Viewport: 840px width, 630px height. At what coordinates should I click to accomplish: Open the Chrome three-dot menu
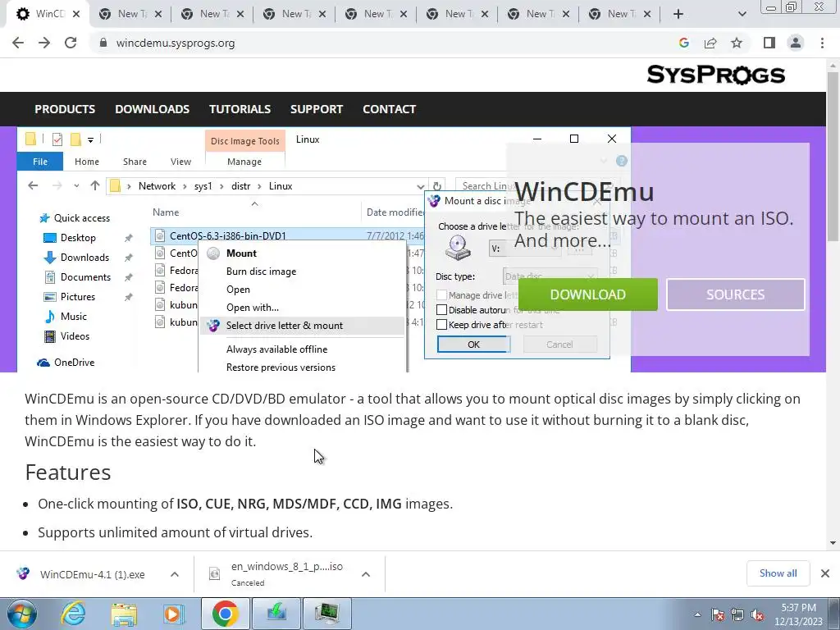click(x=822, y=43)
